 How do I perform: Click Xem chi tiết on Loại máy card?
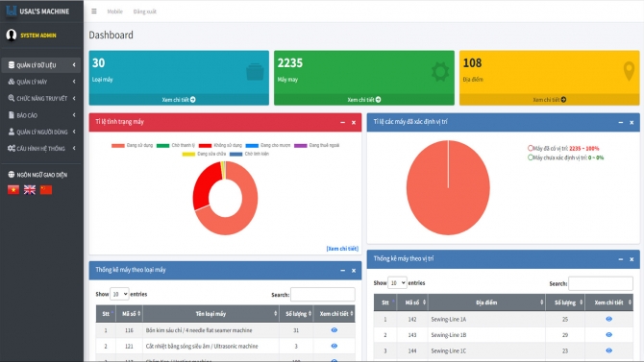tap(179, 100)
